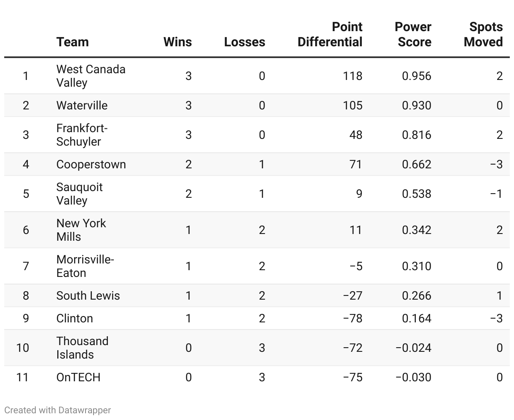Screen dimensions: 514x420
Task: Select the 118 point differential value
Action: (x=352, y=76)
